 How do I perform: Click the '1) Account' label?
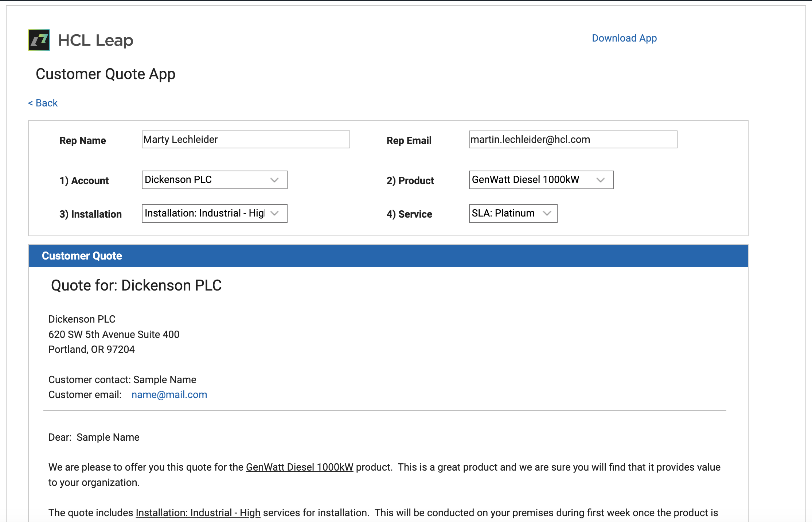pos(84,181)
